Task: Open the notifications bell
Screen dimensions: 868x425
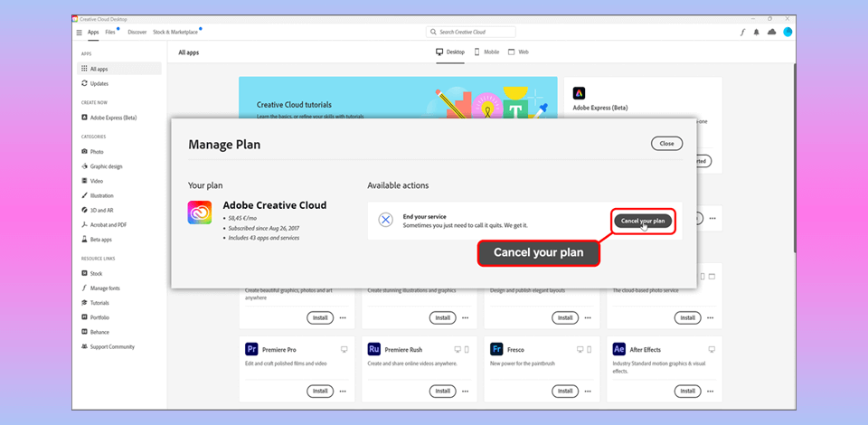Action: [x=756, y=32]
